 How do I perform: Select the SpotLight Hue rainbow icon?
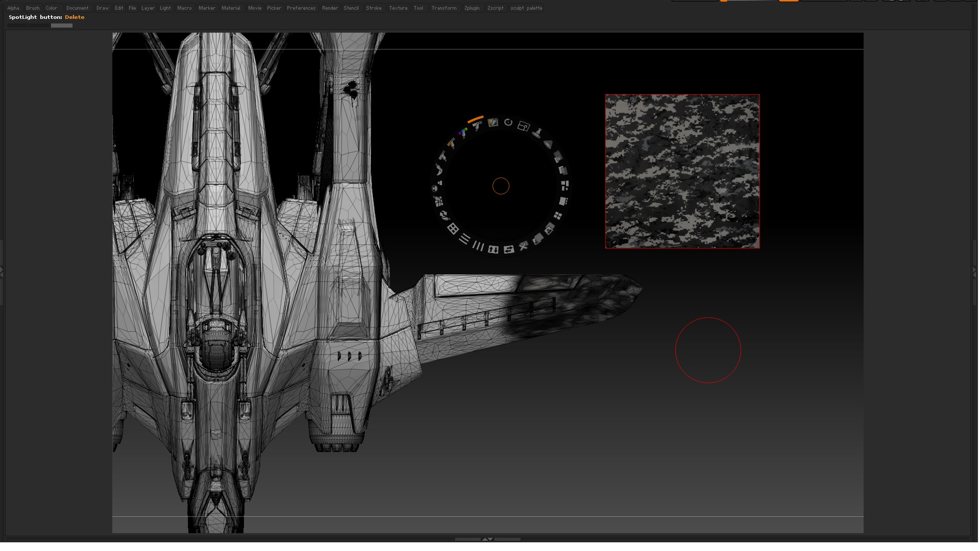coord(463,133)
